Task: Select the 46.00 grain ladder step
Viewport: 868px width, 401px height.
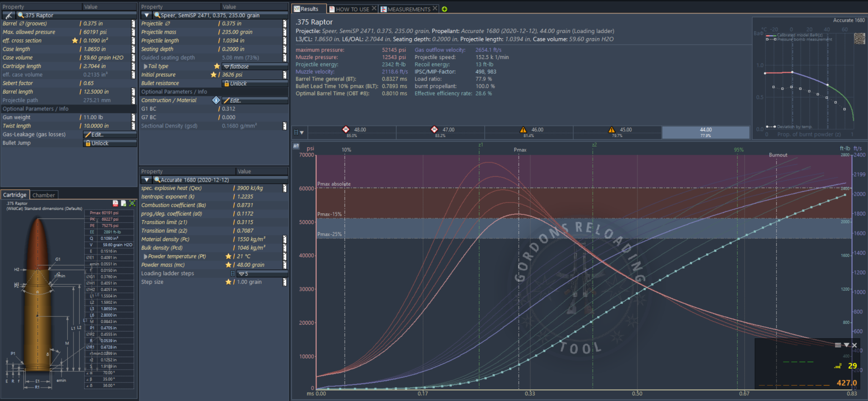Action: (x=529, y=132)
